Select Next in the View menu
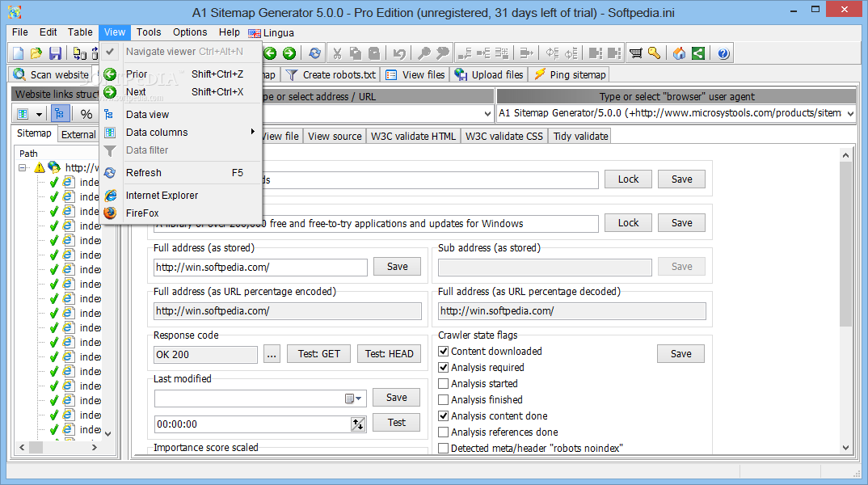Image resolution: width=868 pixels, height=485 pixels. pos(180,92)
